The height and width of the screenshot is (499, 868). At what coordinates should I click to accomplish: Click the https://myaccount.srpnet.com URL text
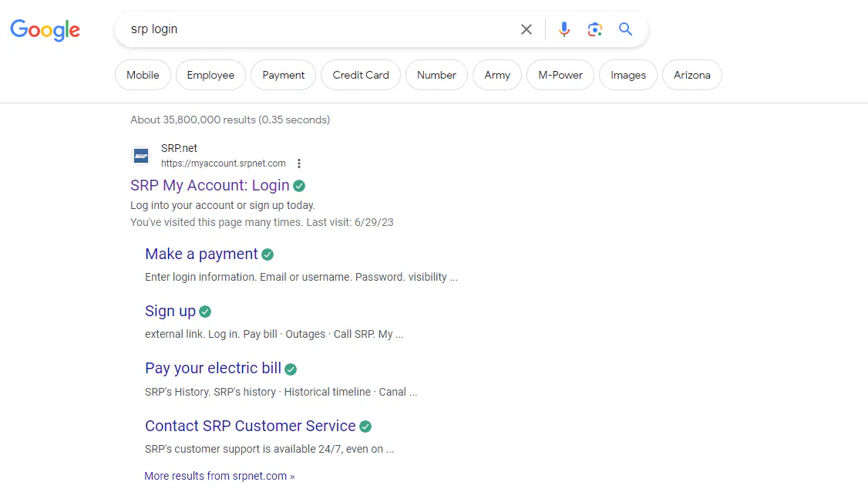(224, 164)
